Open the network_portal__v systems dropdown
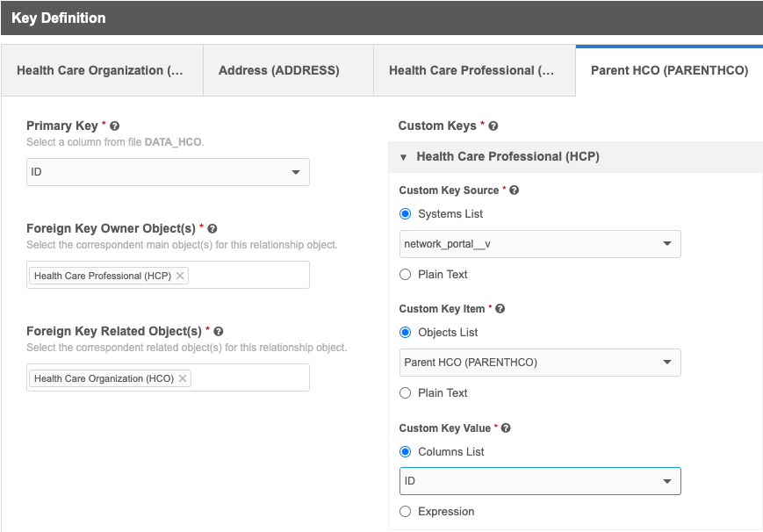 (539, 244)
